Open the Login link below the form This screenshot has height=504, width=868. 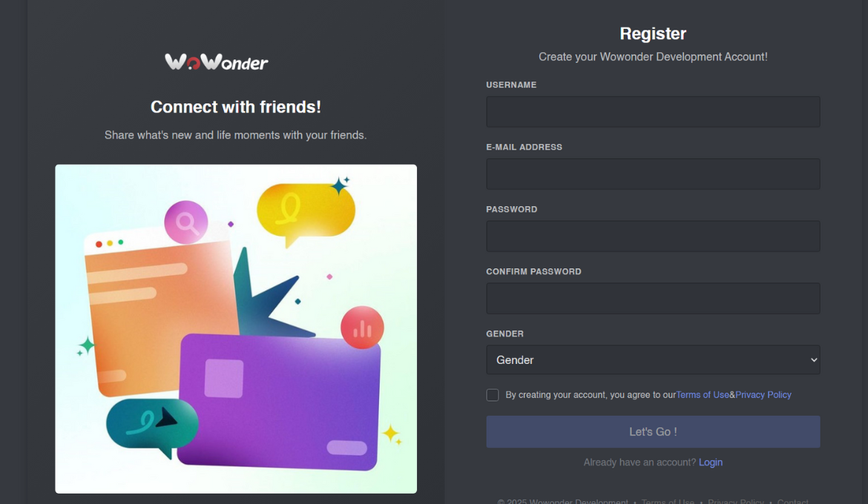[x=710, y=462]
